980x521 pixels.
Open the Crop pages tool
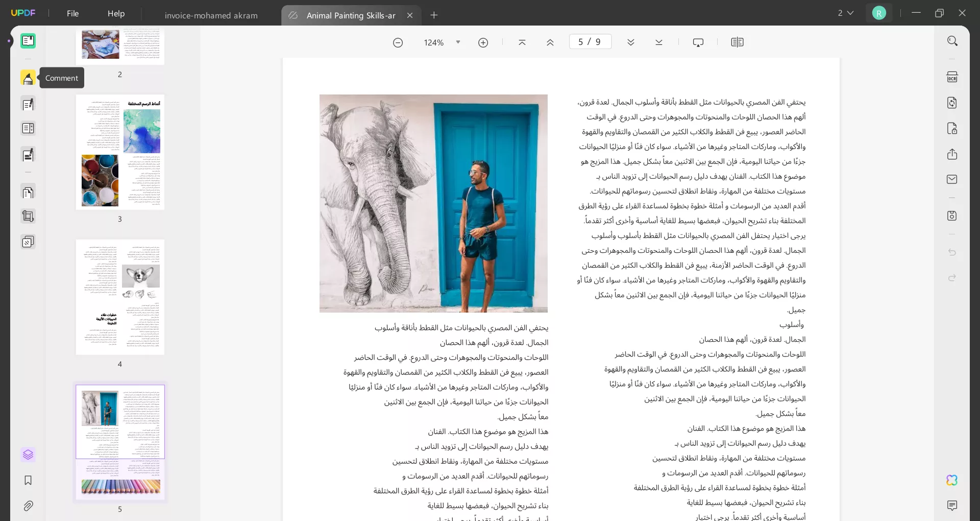[28, 217]
